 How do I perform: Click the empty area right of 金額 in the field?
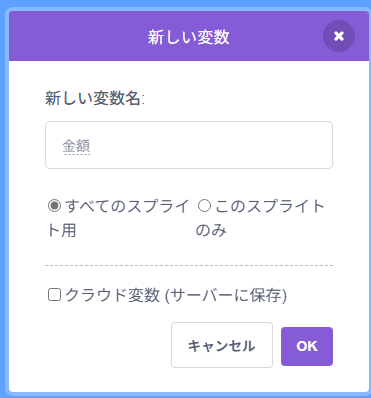pyautogui.click(x=210, y=146)
